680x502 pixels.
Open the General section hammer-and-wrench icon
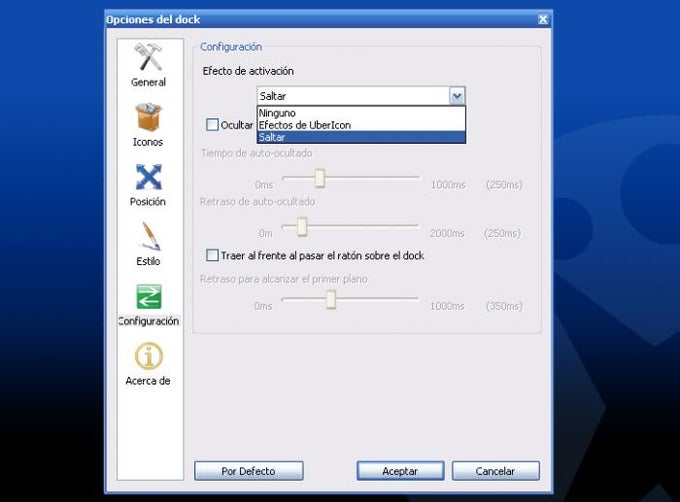coord(148,57)
